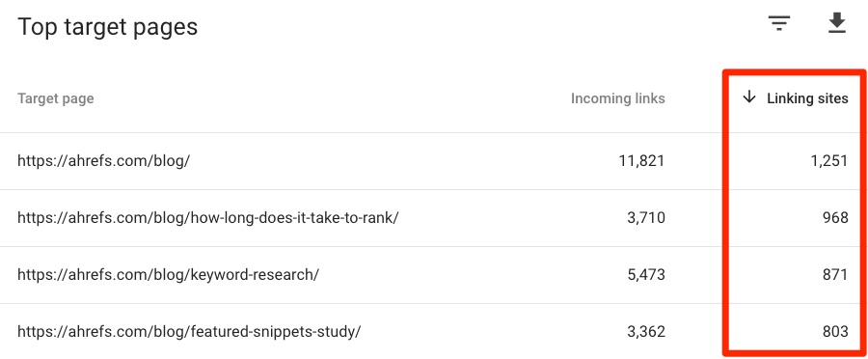The height and width of the screenshot is (359, 868).
Task: Click the 3,710 incoming links value
Action: click(646, 218)
